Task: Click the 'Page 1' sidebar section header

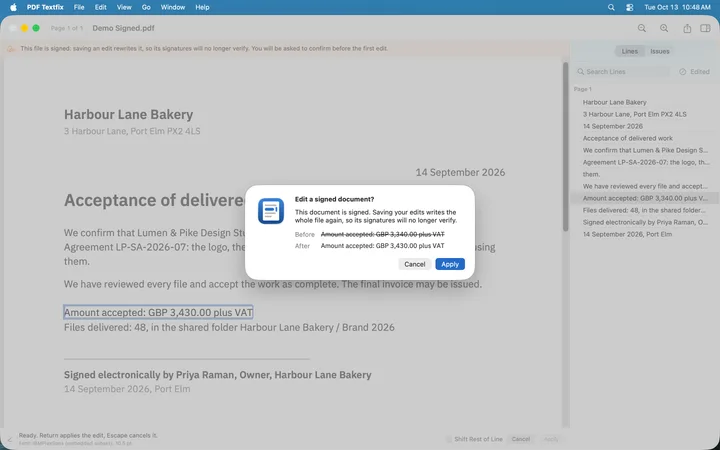Action: pyautogui.click(x=583, y=89)
